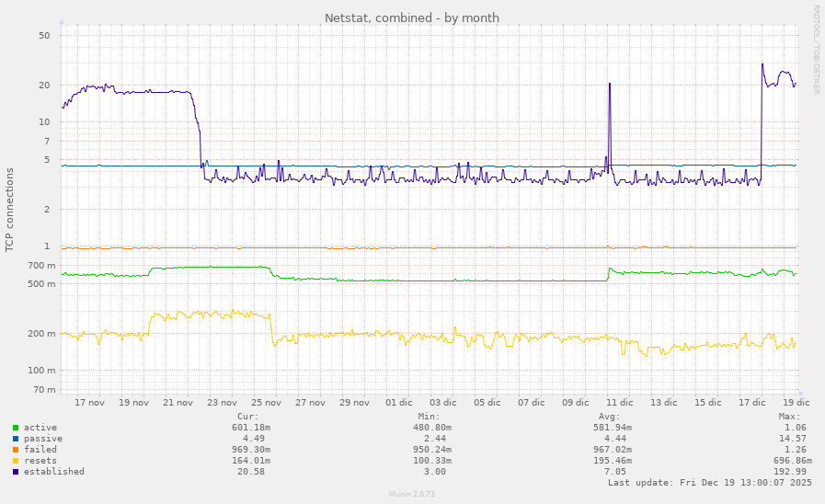
Task: Select the 'established' legend label
Action: 53,472
